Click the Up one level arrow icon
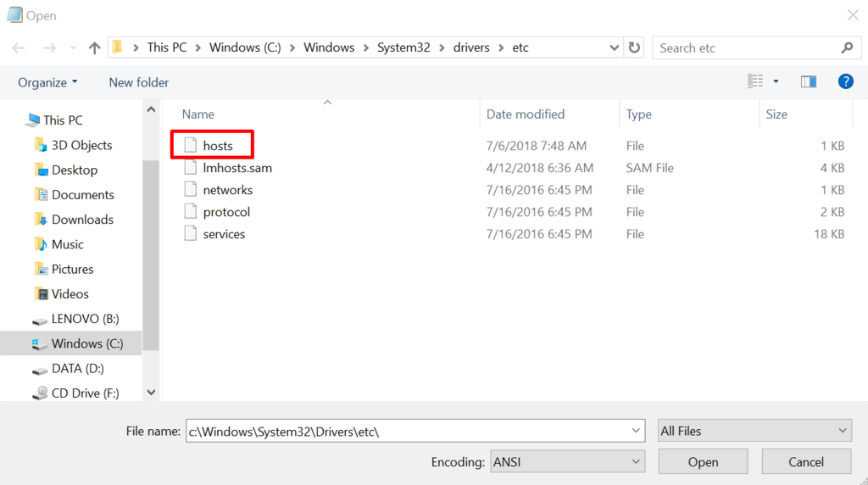Screen dimensions: 868x485 [x=94, y=48]
